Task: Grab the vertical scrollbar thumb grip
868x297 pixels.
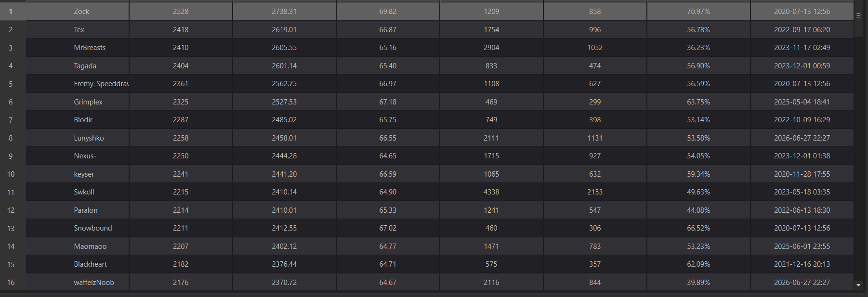Action: pyautogui.click(x=858, y=16)
